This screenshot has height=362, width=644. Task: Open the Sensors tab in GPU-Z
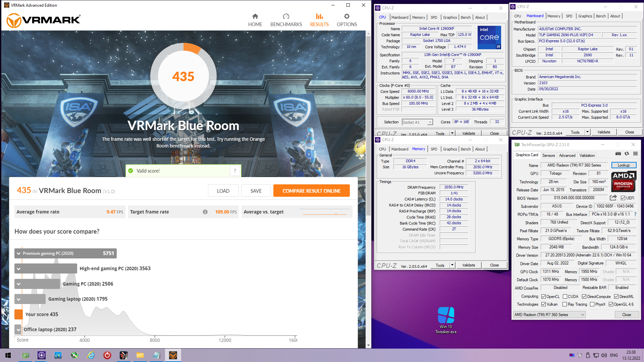548,156
